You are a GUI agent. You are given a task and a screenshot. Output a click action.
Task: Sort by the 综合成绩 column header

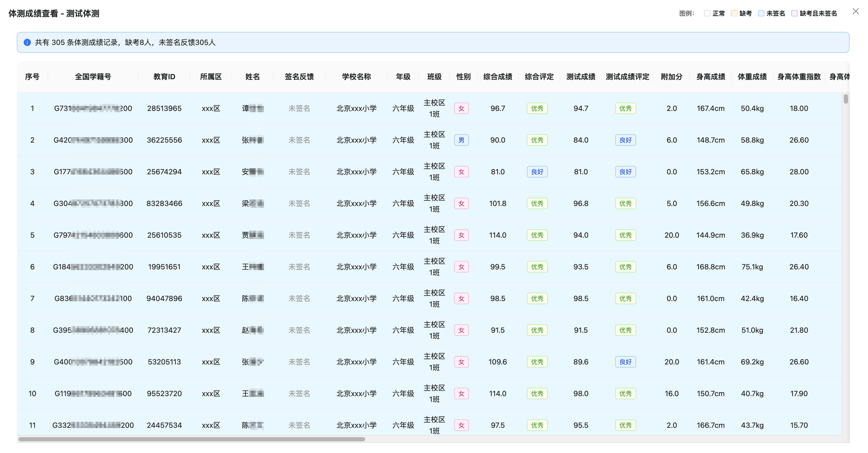click(x=497, y=77)
